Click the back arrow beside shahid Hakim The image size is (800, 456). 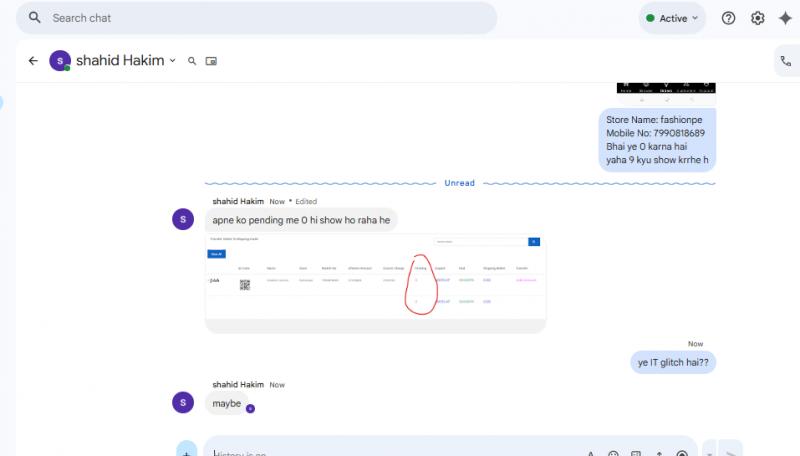(33, 61)
